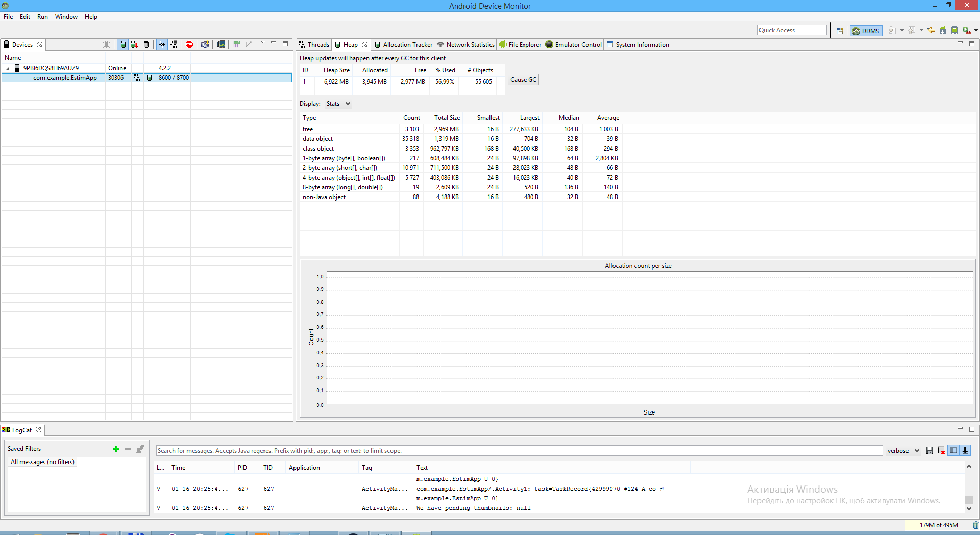Open the Previous Annotation dropdown arrow
The height and width of the screenshot is (535, 980).
[921, 31]
